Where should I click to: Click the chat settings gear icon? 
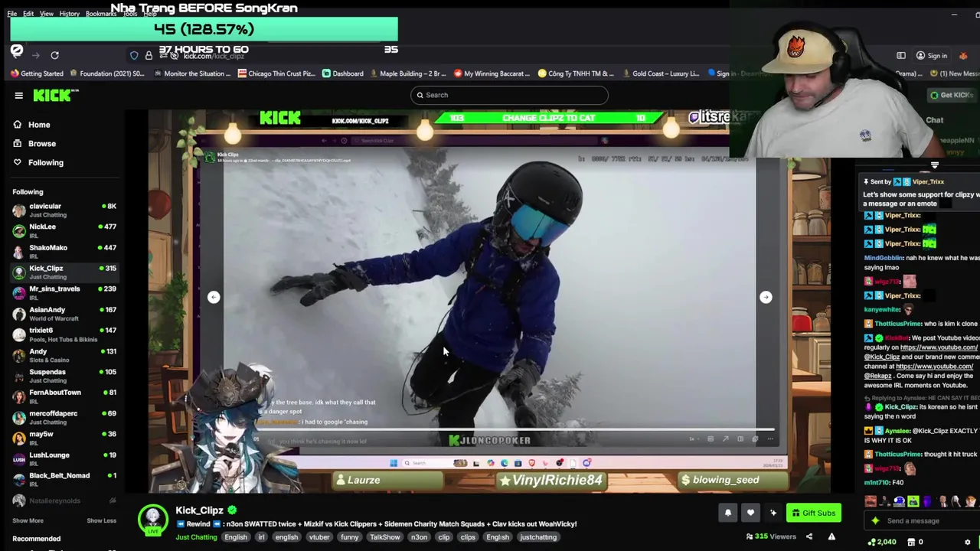967,542
